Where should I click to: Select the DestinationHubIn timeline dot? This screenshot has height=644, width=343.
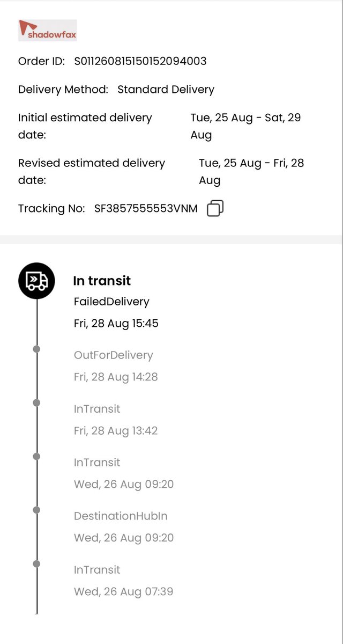tap(36, 510)
